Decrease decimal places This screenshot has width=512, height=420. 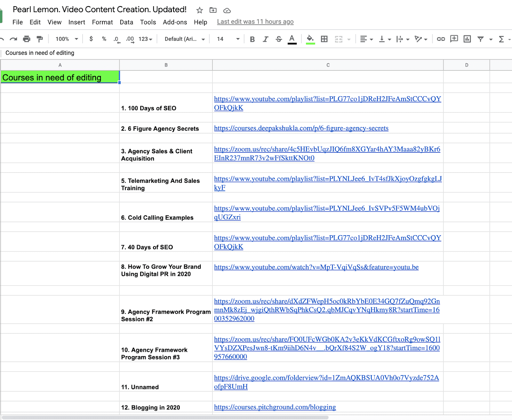tap(116, 39)
